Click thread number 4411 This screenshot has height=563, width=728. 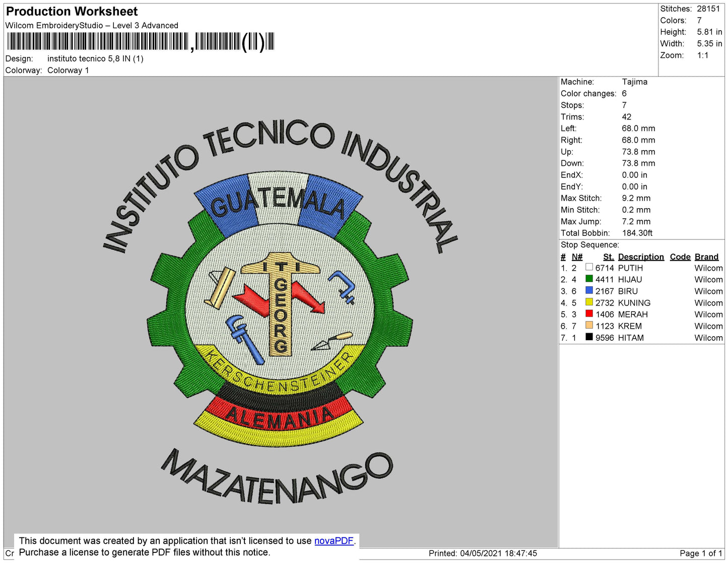605,279
